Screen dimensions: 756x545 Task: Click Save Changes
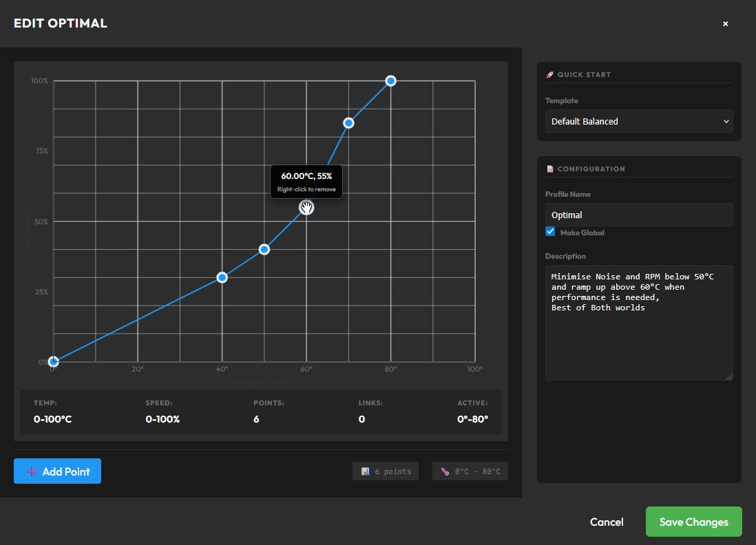[x=694, y=522]
